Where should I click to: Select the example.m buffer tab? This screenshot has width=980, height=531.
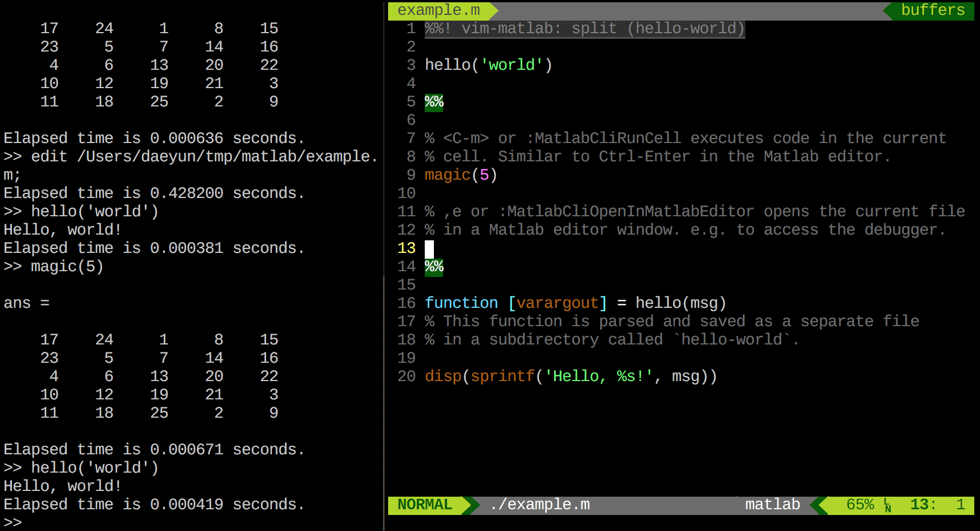click(x=438, y=10)
